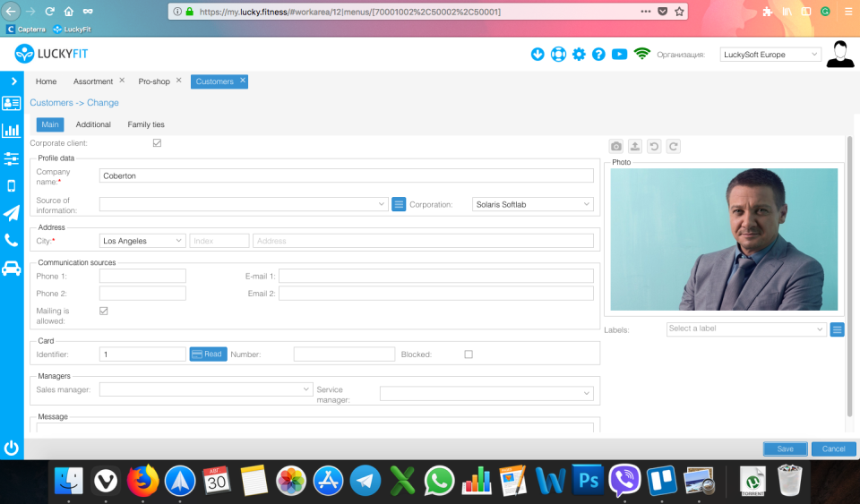
Task: Click the Cancel button
Action: coord(833,448)
